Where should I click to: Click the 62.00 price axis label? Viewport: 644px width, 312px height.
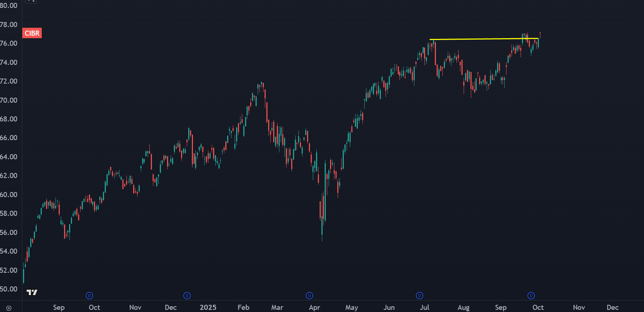[9, 175]
